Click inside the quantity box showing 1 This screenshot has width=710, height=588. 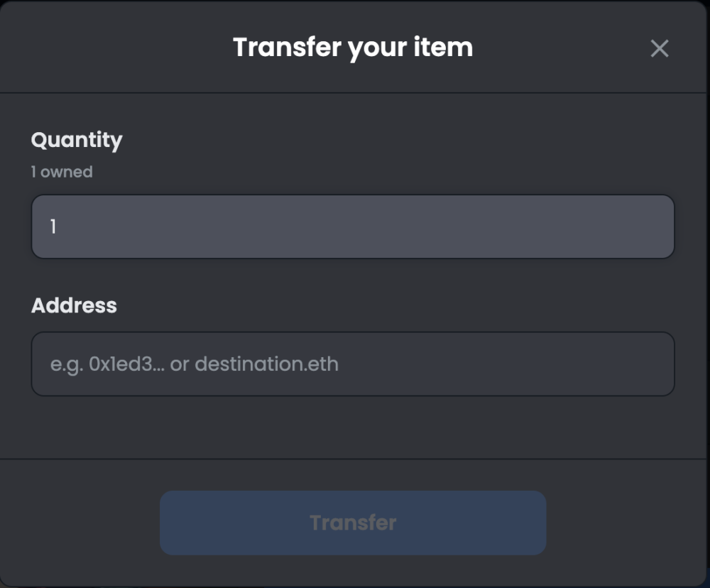pos(353,227)
